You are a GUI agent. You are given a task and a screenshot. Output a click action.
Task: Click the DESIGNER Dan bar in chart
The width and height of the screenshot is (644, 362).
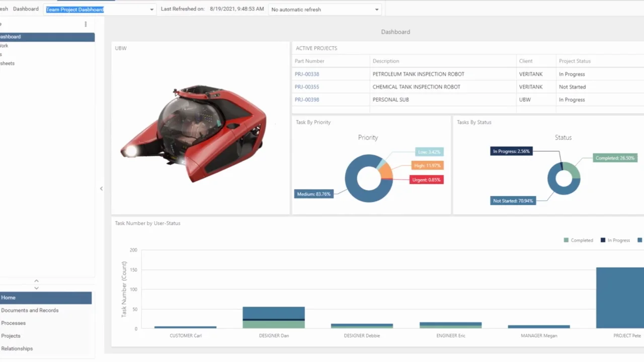274,317
